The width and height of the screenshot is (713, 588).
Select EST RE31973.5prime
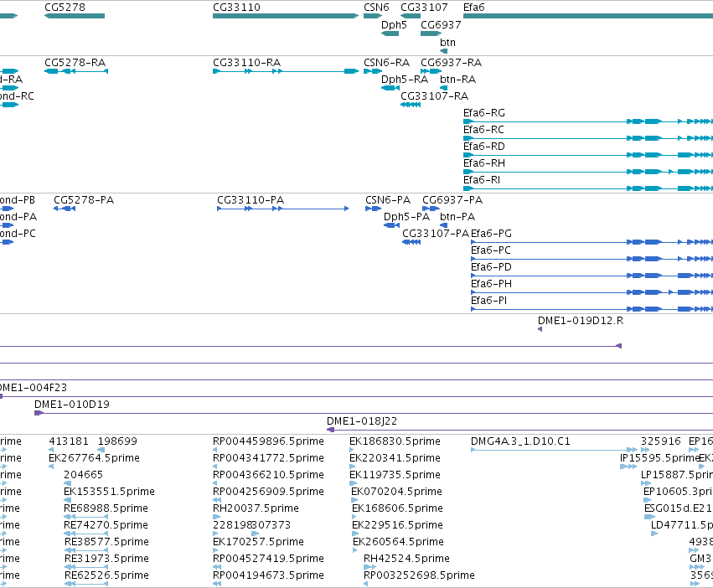[x=86, y=567]
